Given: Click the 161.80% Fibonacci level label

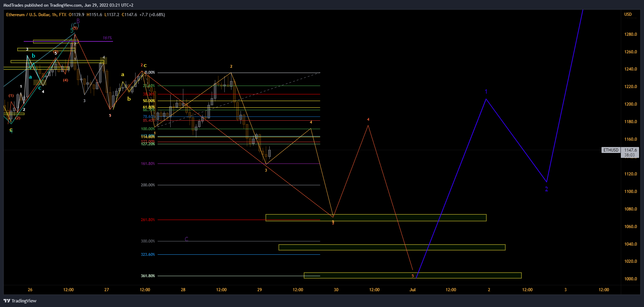Looking at the screenshot, I should pyautogui.click(x=148, y=164).
